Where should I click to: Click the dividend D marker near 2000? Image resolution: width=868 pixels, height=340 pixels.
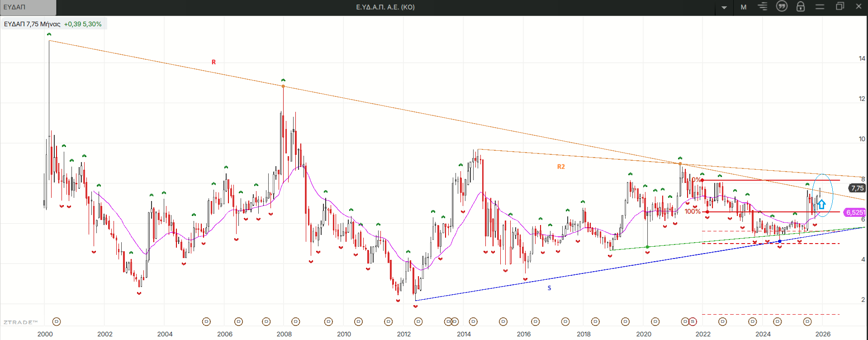pos(57,321)
